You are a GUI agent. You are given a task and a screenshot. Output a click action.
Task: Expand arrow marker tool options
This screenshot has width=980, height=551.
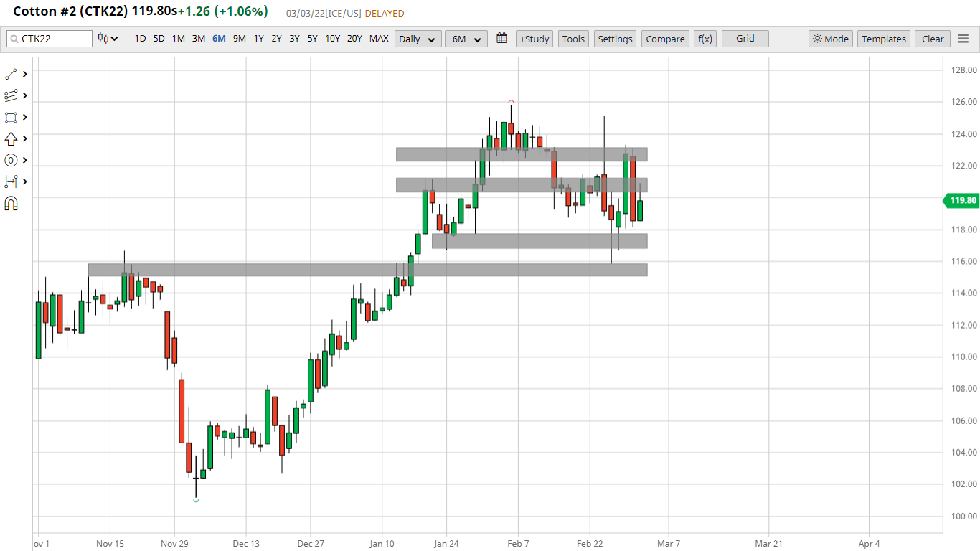point(25,138)
